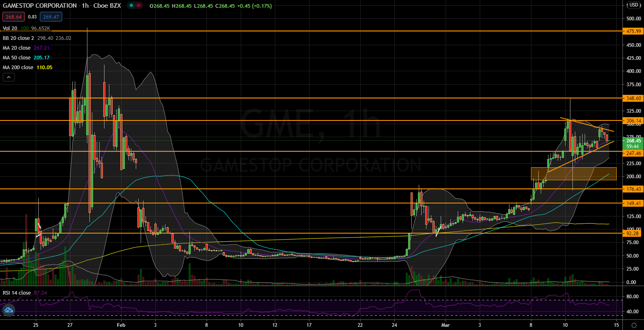
Task: Click the MA 50 value 205.17
Action: [41, 58]
